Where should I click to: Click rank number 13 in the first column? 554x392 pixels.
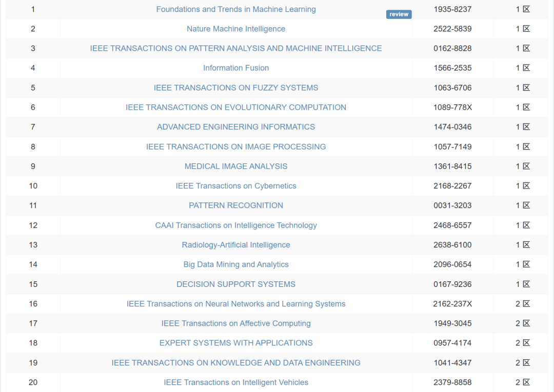[x=33, y=245]
